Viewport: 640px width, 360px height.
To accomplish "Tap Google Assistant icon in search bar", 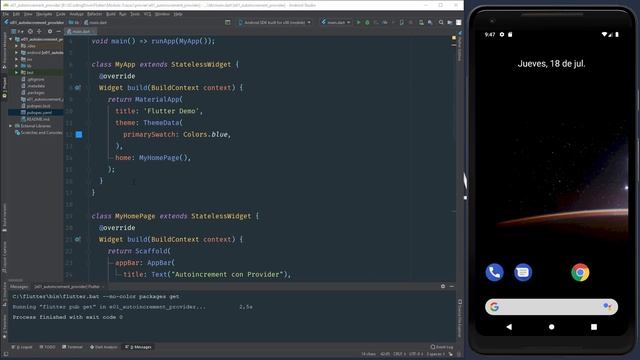I will point(607,307).
